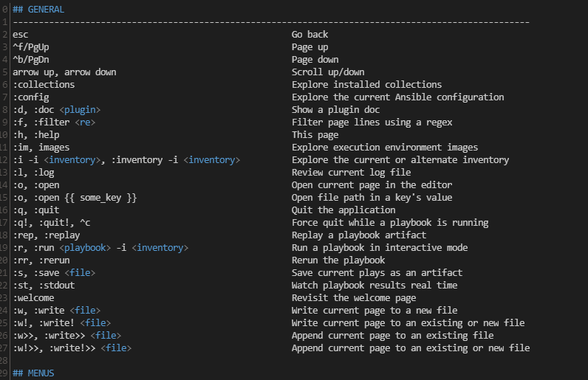This screenshot has width=588, height=380.
Task: Click the '## MENUS' heading
Action: tap(33, 373)
